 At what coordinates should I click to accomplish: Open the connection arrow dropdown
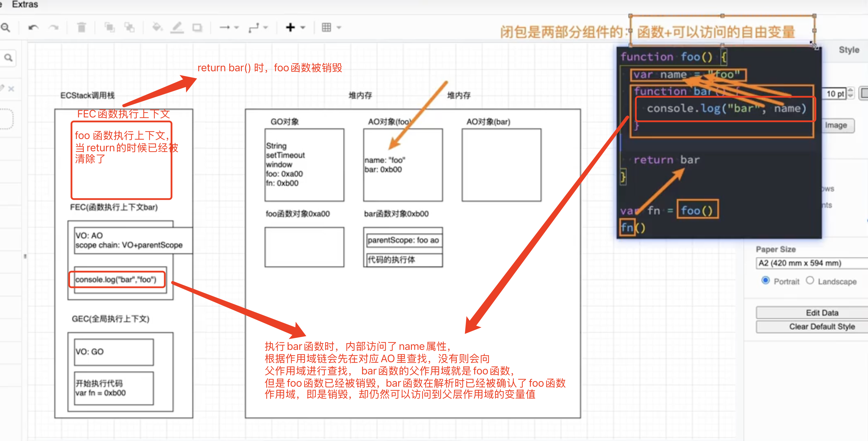tap(237, 28)
